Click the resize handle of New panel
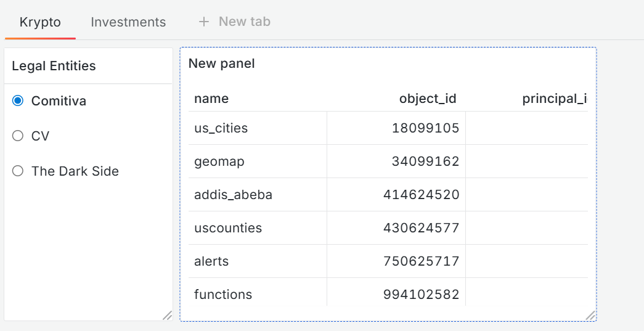The width and height of the screenshot is (644, 331). [590, 315]
